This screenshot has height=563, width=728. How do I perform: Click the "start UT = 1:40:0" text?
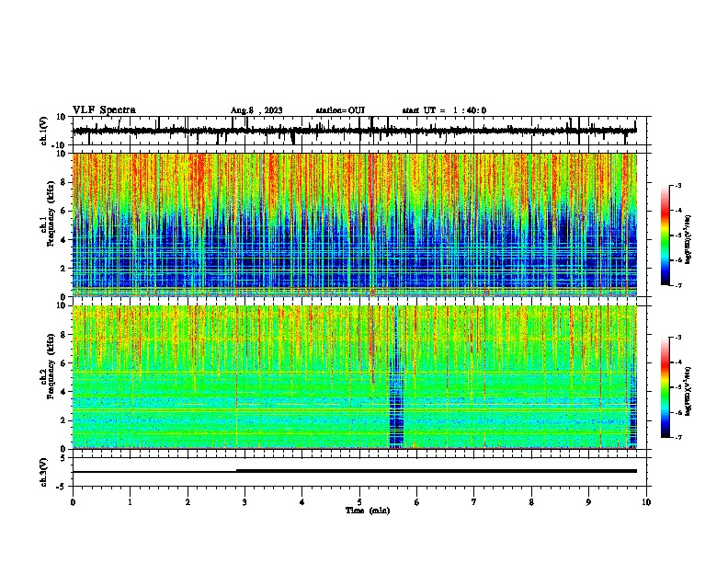[x=444, y=110]
